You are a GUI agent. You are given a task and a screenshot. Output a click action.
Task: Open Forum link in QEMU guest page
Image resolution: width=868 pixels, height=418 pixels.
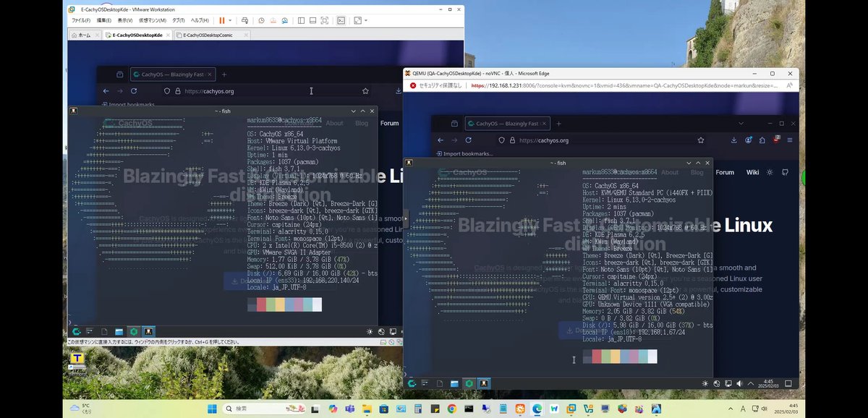tap(725, 172)
